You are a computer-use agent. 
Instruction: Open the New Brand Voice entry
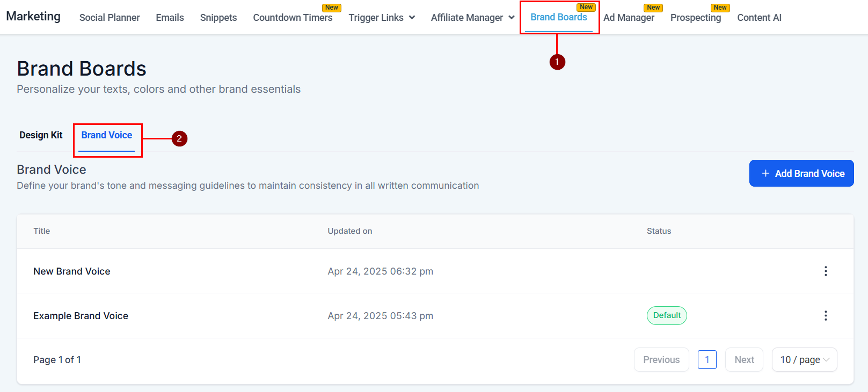pos(72,271)
